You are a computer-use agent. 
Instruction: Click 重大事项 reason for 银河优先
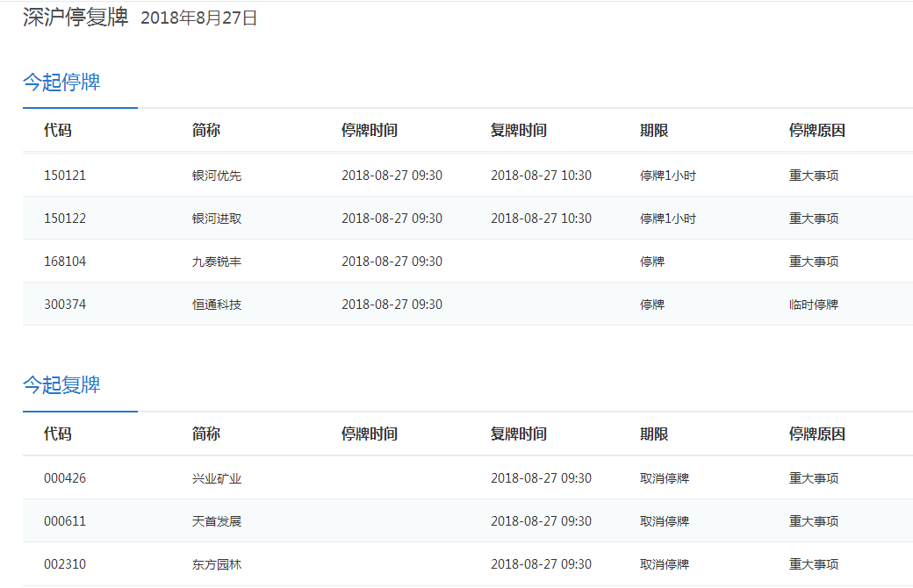click(x=814, y=176)
